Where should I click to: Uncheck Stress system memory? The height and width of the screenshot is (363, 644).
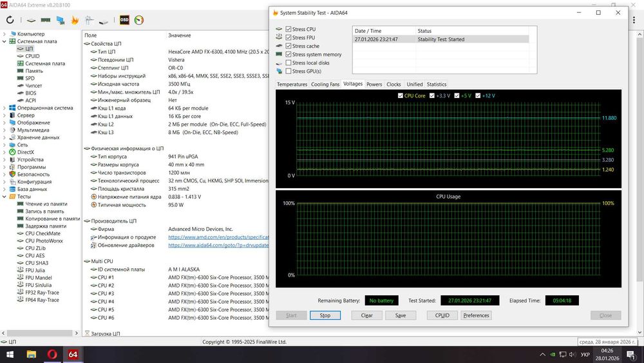(289, 54)
